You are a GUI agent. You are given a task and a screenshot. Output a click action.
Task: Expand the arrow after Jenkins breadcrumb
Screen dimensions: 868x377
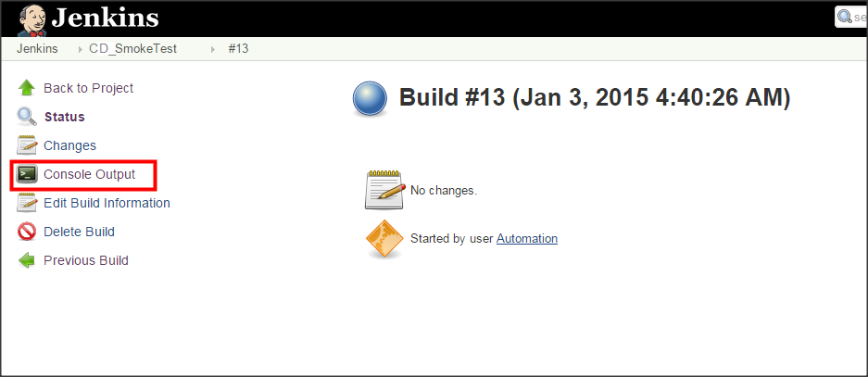pos(81,49)
